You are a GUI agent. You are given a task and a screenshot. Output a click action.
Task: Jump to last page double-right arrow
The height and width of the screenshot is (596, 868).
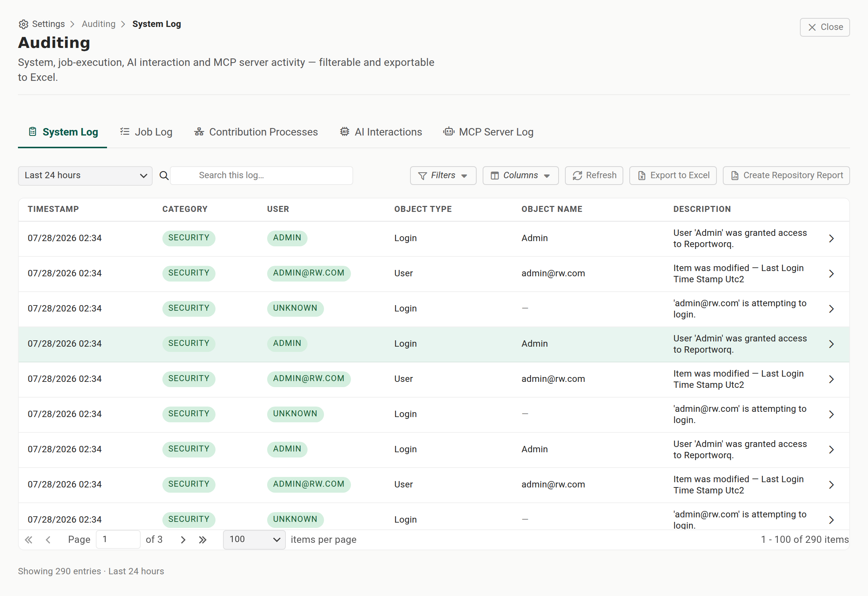click(202, 540)
